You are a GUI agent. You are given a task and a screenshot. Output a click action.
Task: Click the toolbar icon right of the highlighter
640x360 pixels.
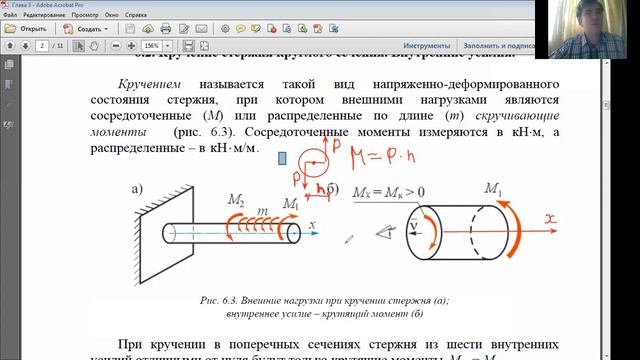click(x=271, y=29)
